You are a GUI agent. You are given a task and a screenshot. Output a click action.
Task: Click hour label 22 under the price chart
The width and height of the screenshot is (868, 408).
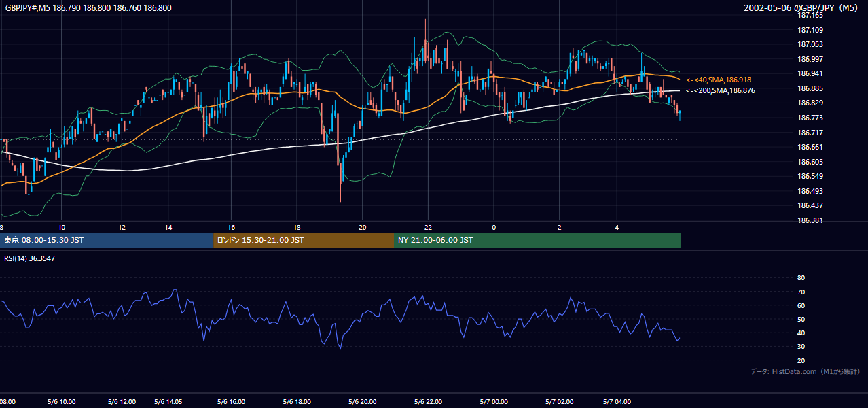tap(427, 227)
